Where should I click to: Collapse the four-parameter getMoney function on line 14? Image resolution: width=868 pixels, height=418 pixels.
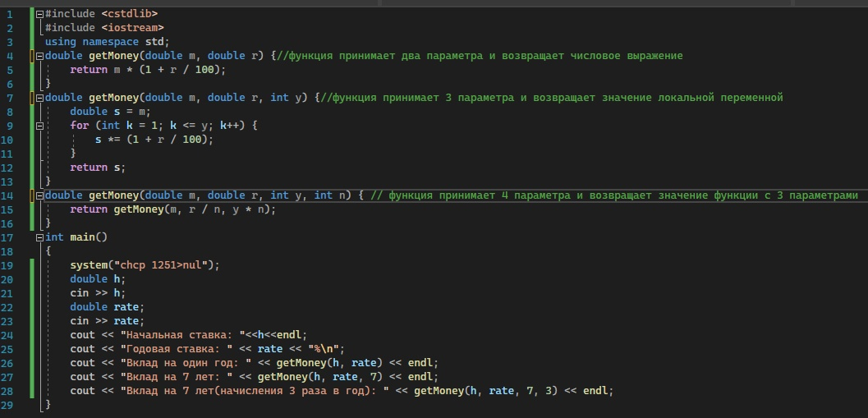coord(40,195)
